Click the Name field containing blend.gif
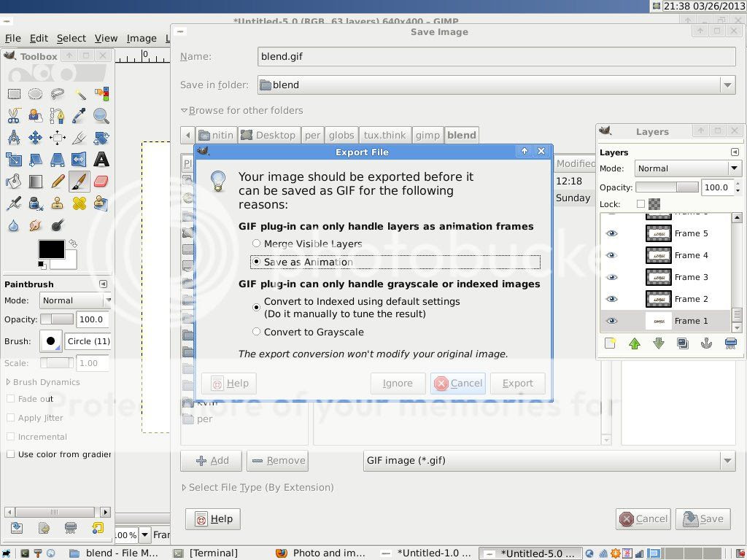 (x=496, y=56)
